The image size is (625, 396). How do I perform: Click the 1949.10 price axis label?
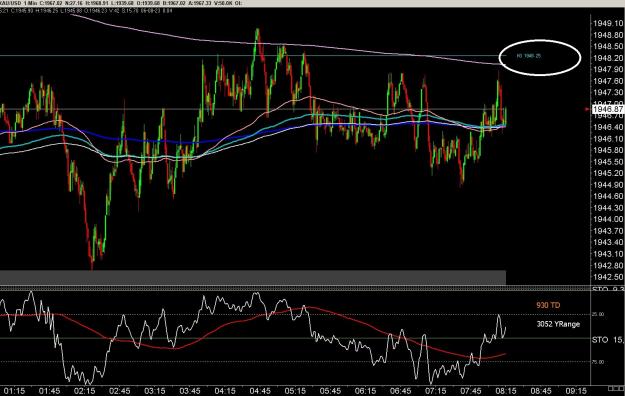coord(608,24)
